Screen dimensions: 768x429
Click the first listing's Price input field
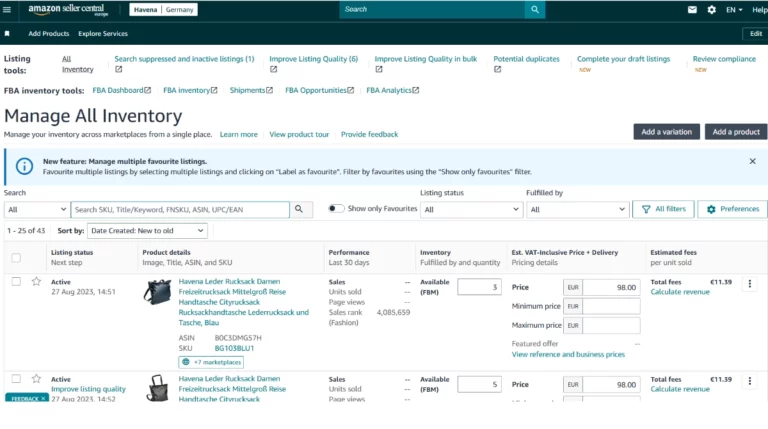tap(611, 287)
